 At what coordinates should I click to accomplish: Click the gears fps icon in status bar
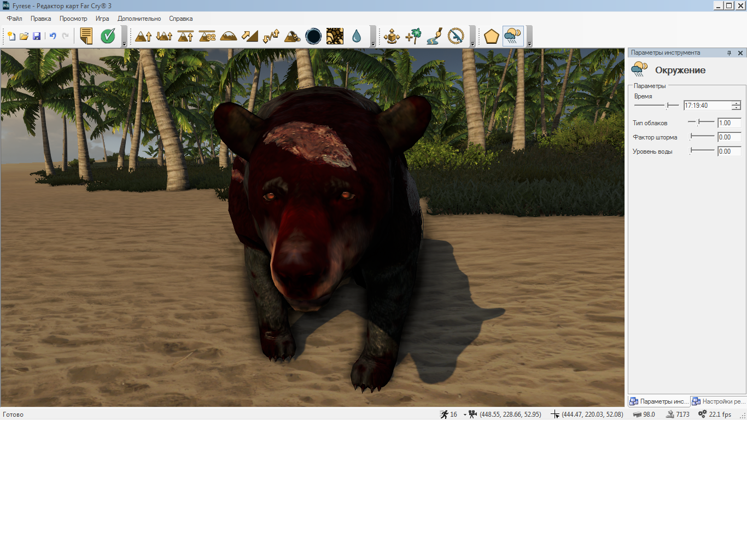(x=703, y=415)
